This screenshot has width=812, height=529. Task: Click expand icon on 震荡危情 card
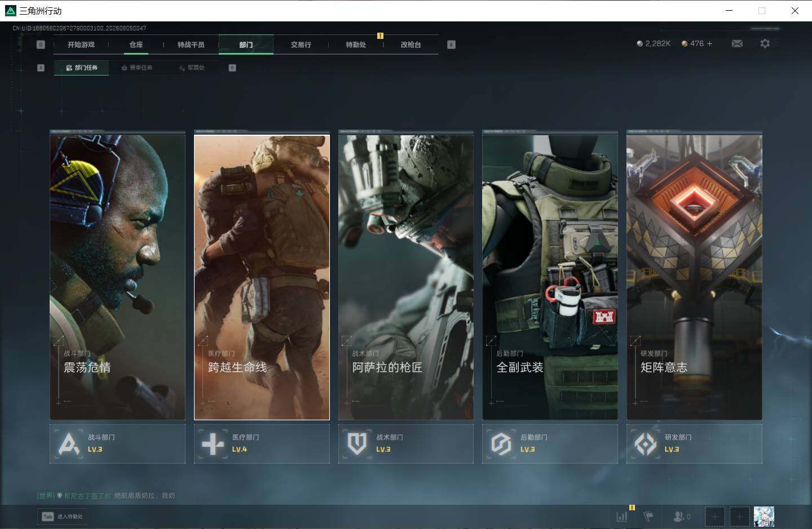(59, 340)
